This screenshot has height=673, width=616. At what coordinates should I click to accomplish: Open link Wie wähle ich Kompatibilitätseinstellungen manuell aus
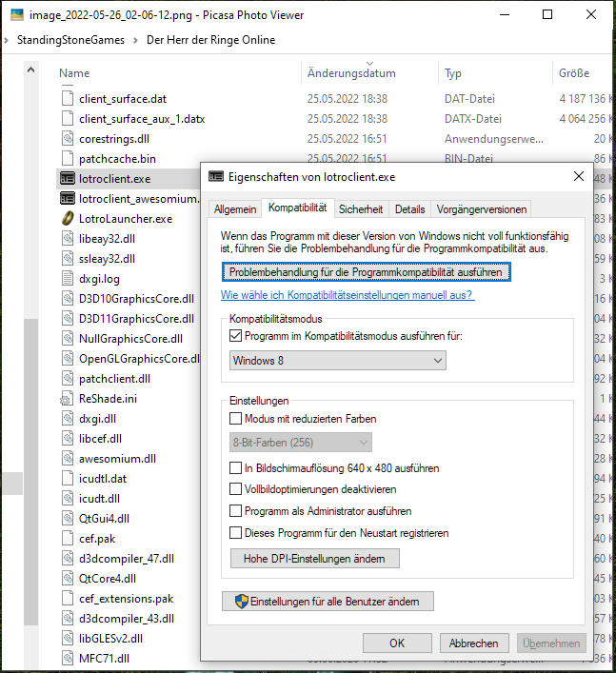coord(348,295)
